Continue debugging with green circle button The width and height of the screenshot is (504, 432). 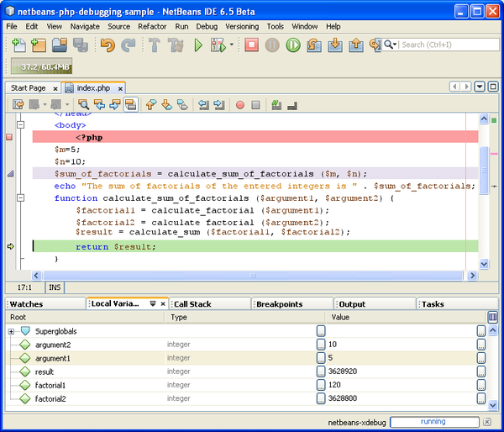pos(292,45)
